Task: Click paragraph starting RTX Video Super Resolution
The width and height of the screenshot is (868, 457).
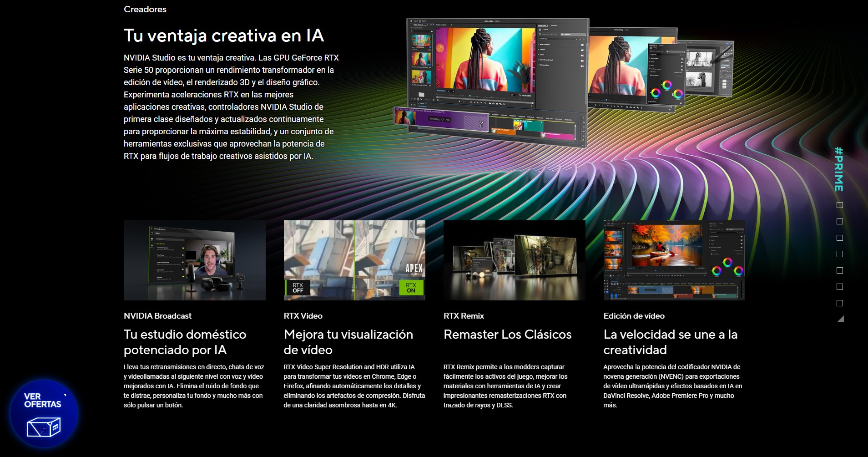Action: click(x=354, y=386)
